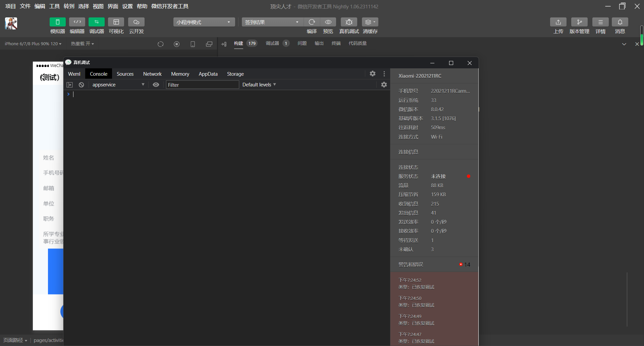Open version management (版本管理)
This screenshot has height=346, width=644.
click(579, 22)
